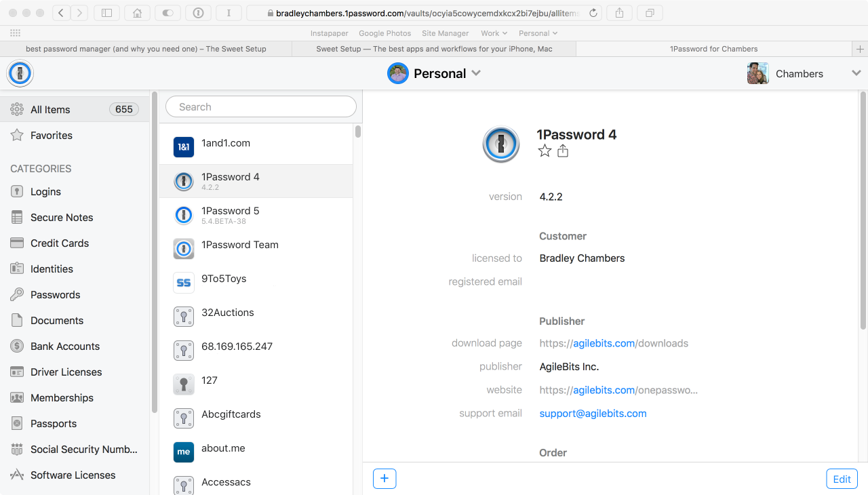This screenshot has width=868, height=495.
Task: Open the Software Licenses category icon
Action: (x=17, y=475)
